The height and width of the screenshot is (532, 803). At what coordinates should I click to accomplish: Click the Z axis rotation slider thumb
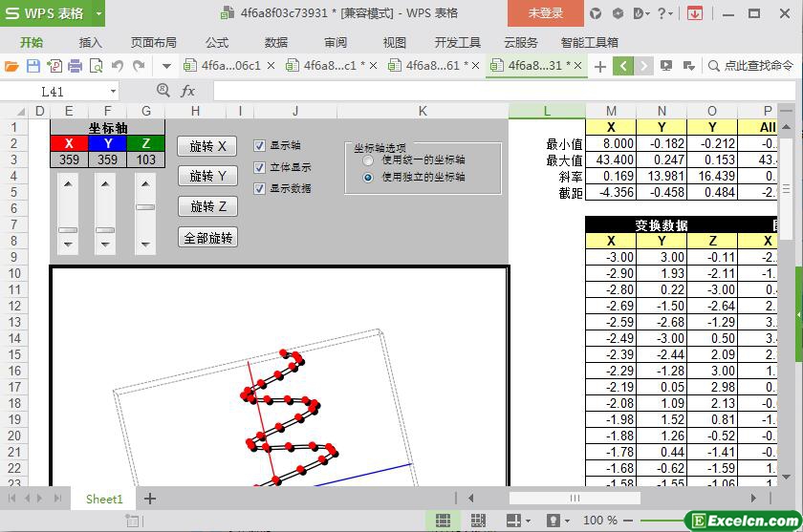click(x=145, y=207)
